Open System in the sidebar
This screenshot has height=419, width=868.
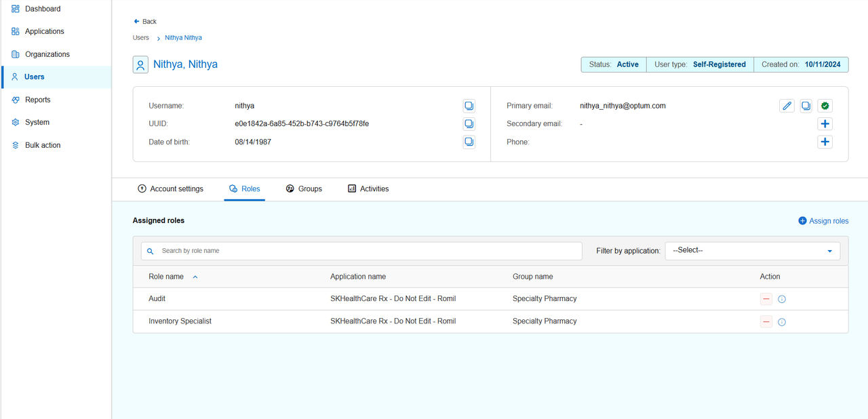(37, 122)
